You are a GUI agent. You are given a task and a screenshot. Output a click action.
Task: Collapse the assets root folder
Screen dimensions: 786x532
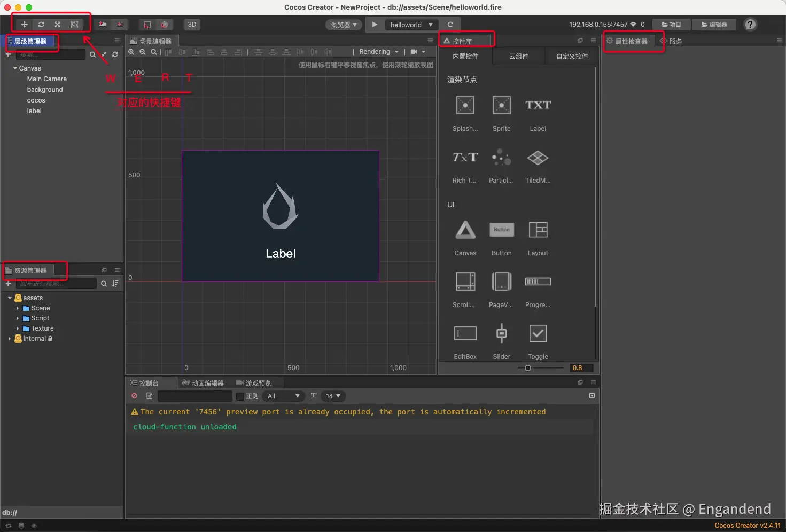(x=10, y=298)
